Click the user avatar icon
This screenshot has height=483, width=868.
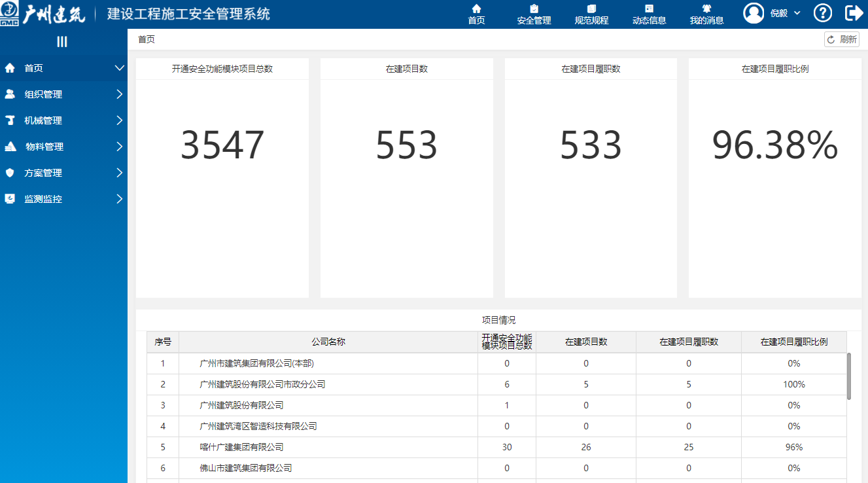tap(754, 13)
